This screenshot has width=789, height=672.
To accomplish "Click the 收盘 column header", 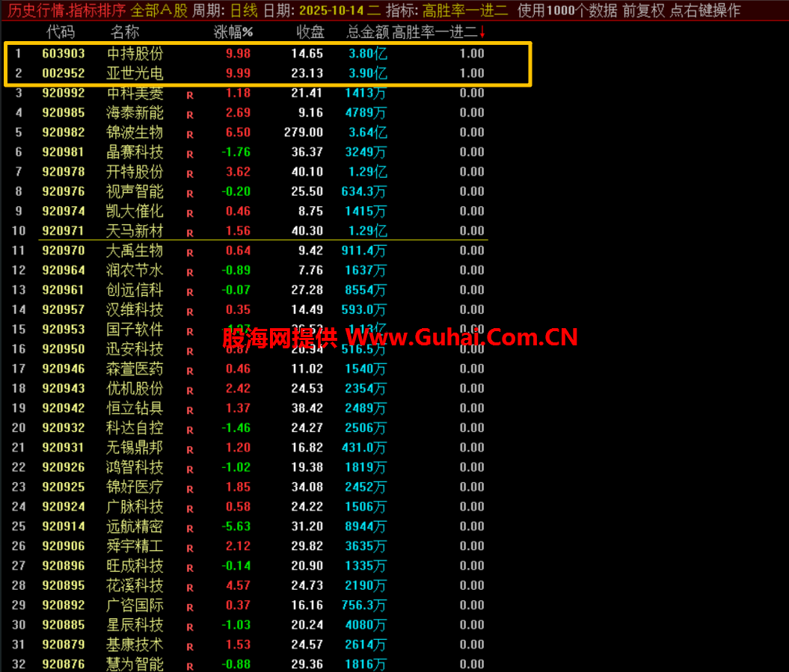I will coord(310,32).
